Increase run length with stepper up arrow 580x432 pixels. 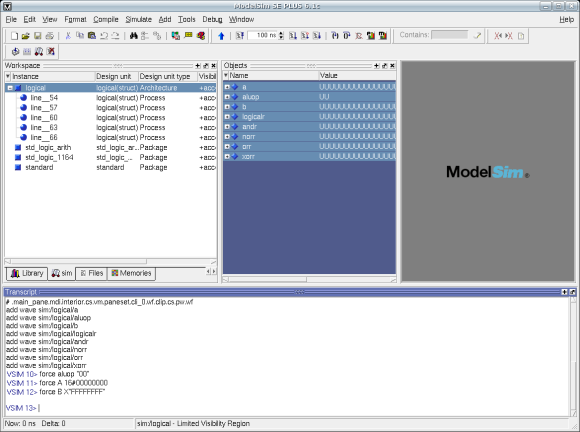(281, 33)
